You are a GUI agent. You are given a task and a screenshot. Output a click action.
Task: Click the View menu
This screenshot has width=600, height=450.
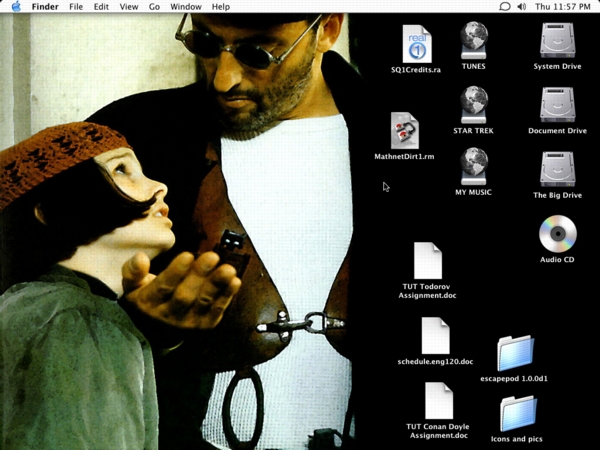coord(129,7)
